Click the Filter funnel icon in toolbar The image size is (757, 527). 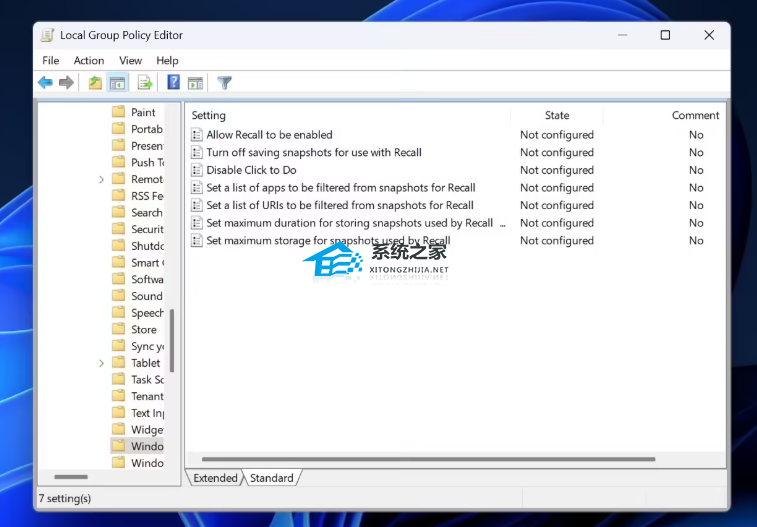pos(225,83)
